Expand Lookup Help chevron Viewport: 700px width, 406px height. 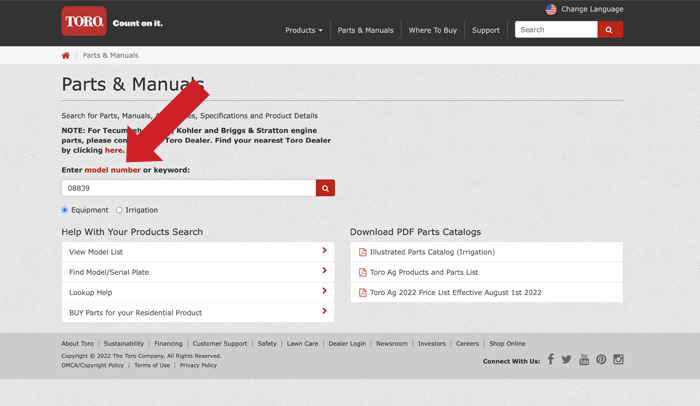point(325,291)
